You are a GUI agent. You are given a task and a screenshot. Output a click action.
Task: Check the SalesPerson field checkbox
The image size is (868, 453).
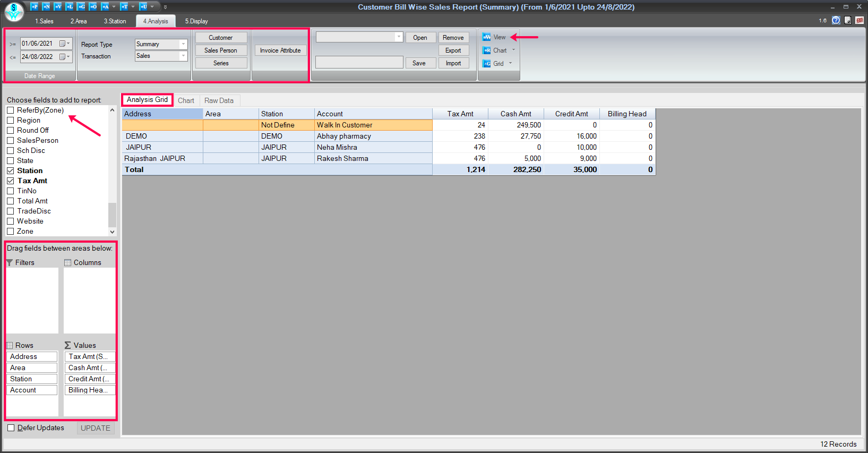[10, 141]
